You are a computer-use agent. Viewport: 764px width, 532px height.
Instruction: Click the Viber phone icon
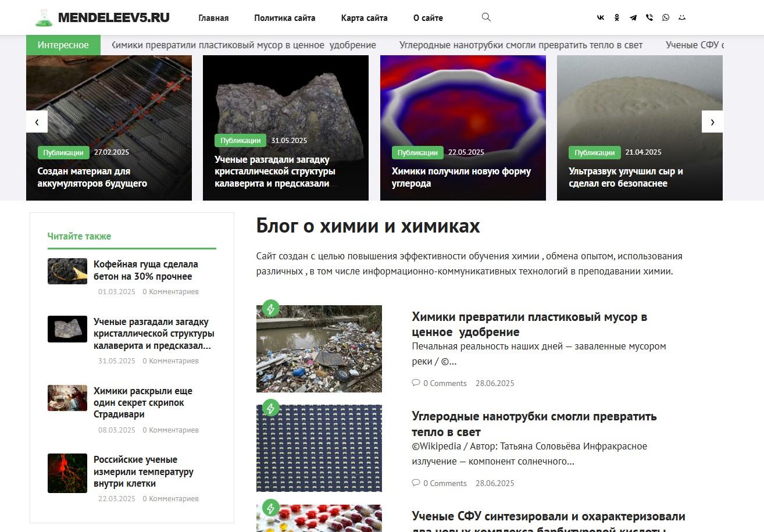coord(649,17)
